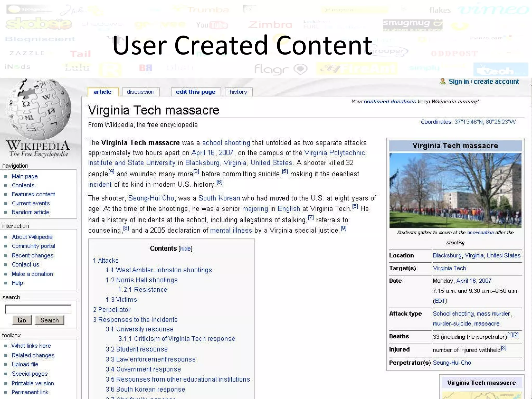Click footnote [6] after U.S. history
The height and width of the screenshot is (399, 532).
point(220,182)
